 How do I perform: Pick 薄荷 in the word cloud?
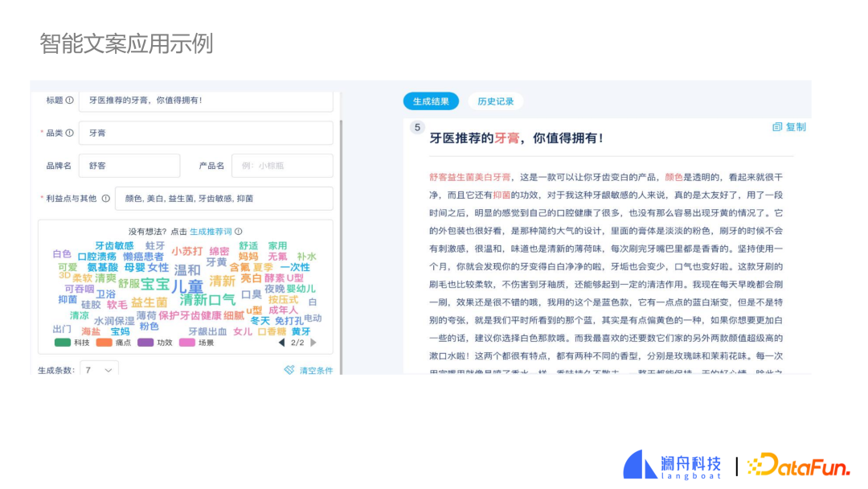coord(147,315)
